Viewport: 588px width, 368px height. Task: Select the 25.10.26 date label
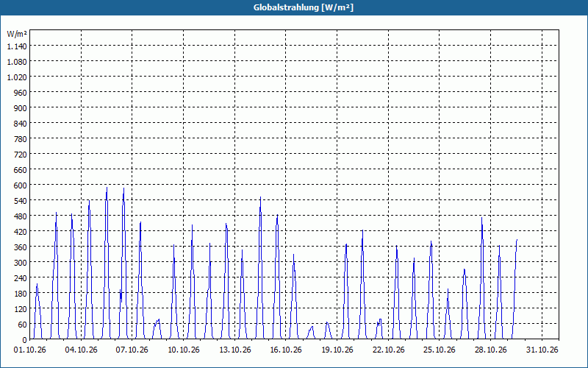click(439, 350)
